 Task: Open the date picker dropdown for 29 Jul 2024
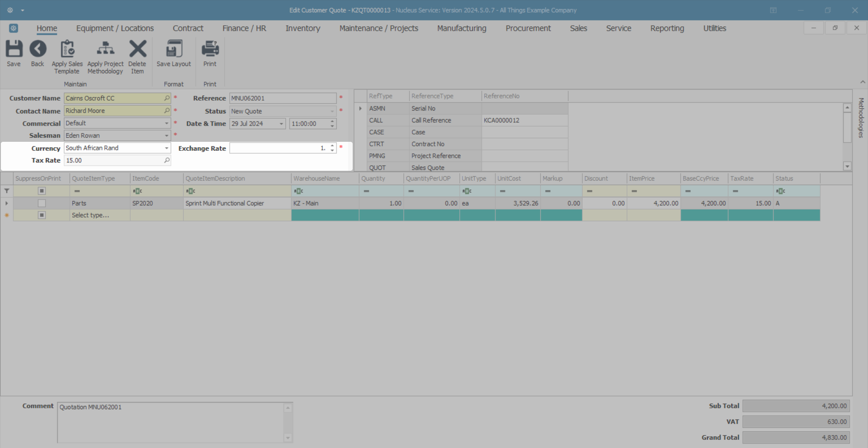[281, 124]
